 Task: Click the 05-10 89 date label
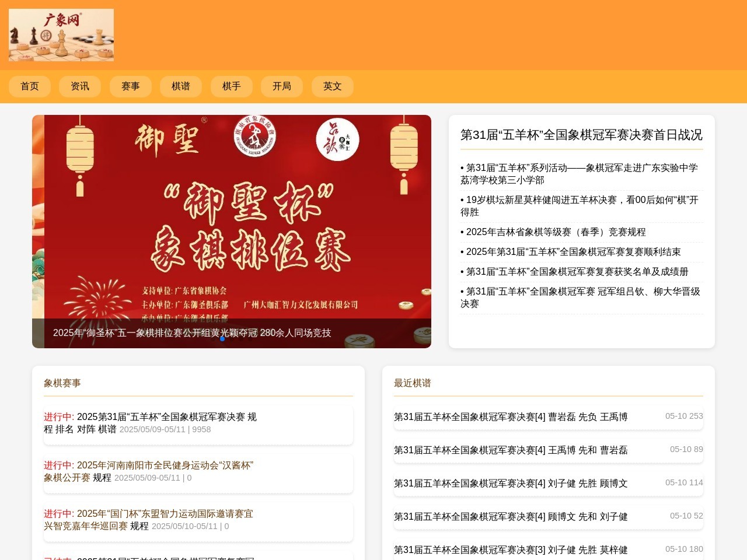(686, 449)
